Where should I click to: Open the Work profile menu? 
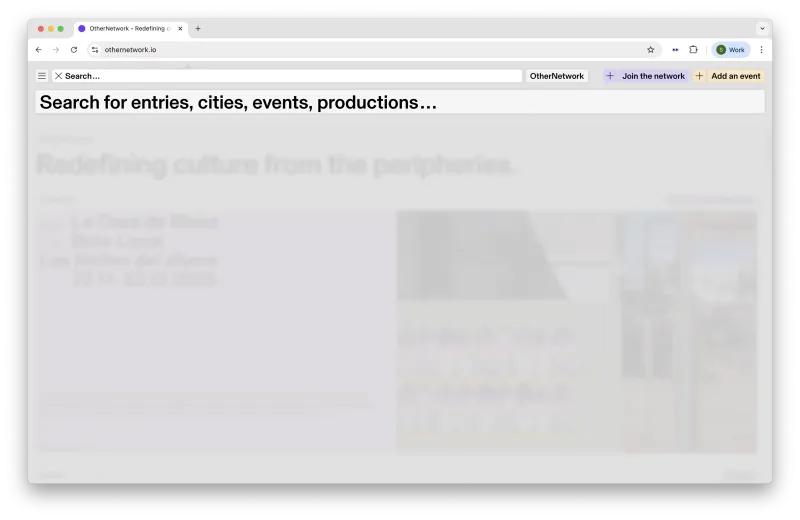tap(731, 49)
